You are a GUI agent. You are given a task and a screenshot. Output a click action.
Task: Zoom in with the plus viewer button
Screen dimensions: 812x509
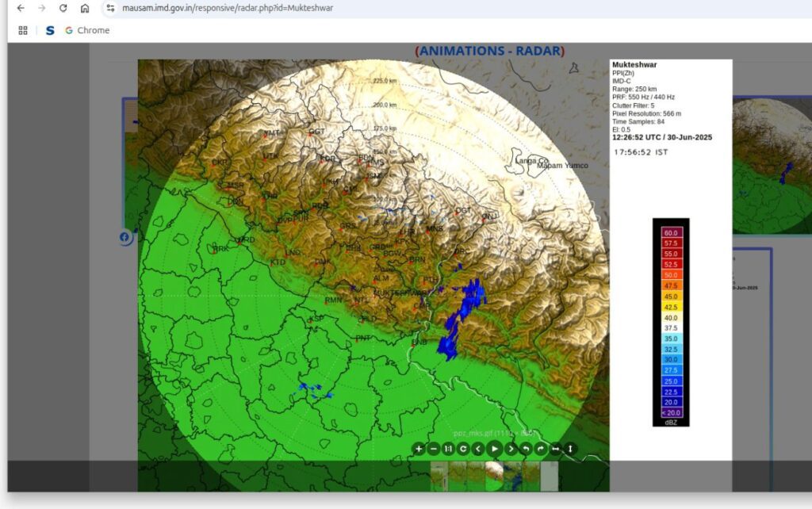419,449
